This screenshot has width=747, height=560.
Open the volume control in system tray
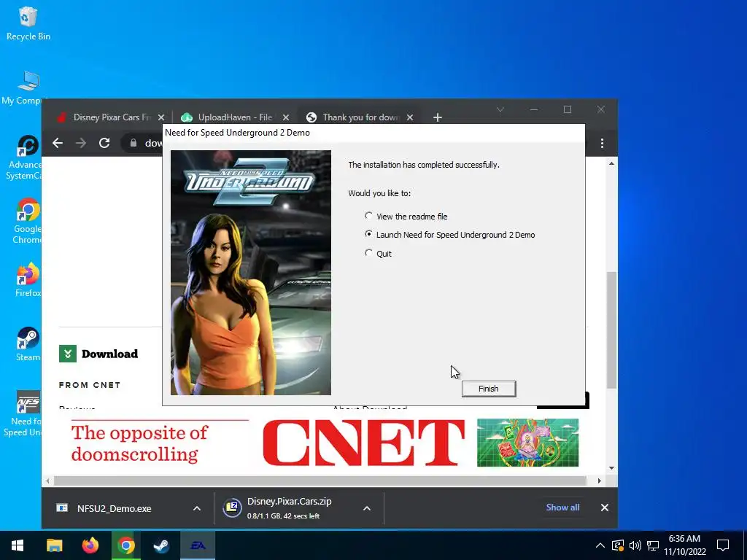635,545
